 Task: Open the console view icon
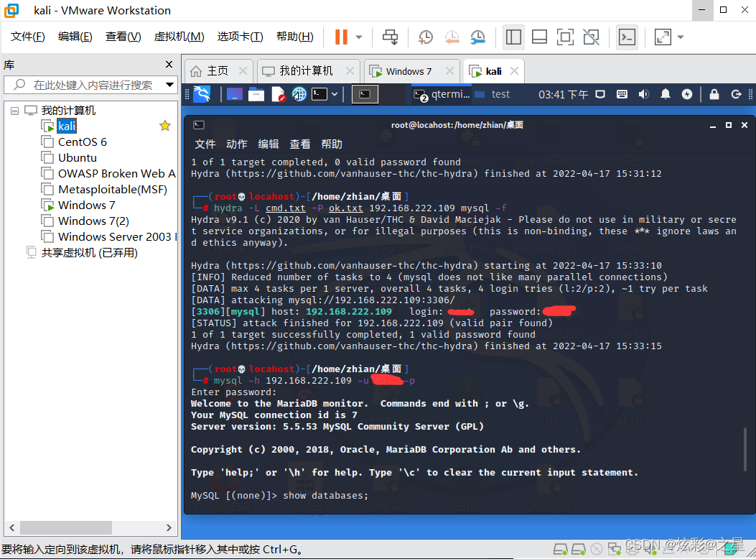coord(627,37)
